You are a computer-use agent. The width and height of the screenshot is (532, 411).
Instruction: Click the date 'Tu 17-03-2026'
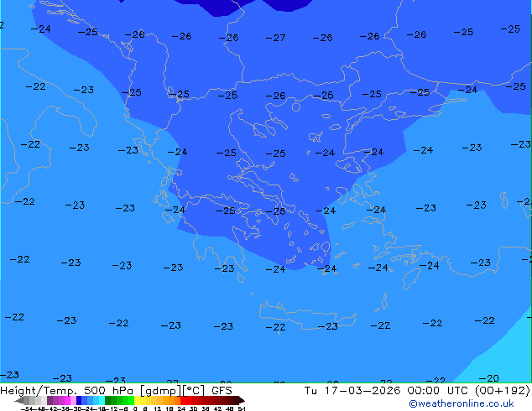352,391
